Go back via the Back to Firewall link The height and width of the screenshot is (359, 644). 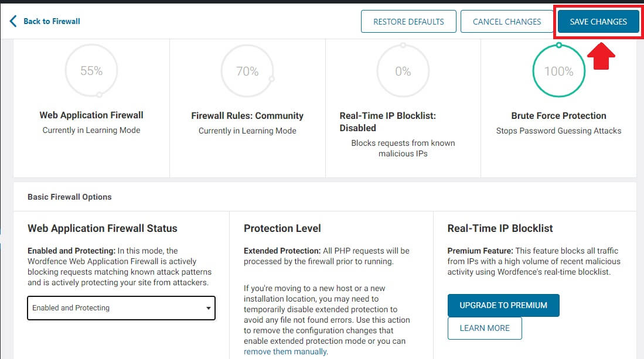(52, 21)
